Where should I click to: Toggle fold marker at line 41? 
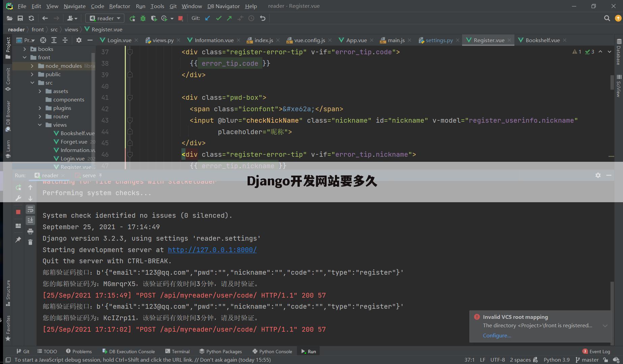[x=130, y=97]
